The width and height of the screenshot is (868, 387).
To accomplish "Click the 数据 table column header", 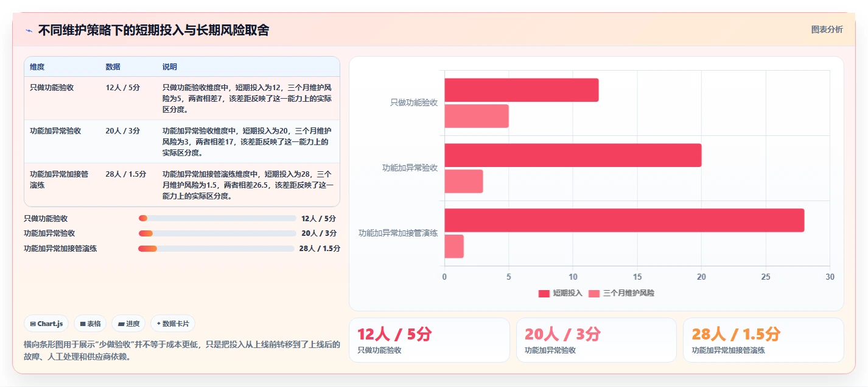I will pyautogui.click(x=113, y=66).
